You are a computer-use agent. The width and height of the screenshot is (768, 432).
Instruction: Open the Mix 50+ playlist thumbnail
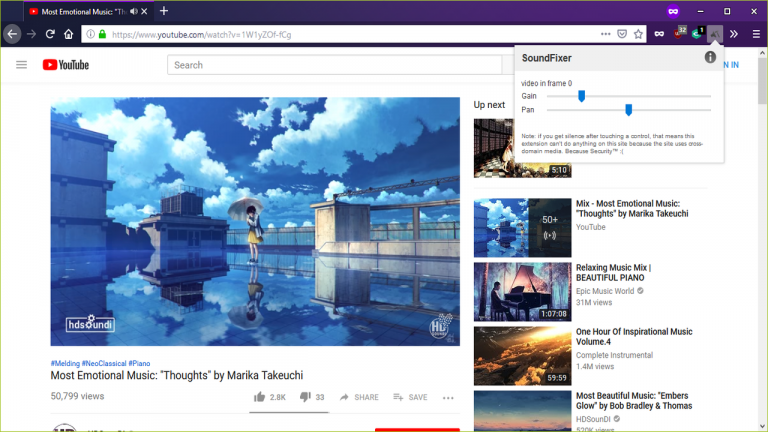[523, 228]
